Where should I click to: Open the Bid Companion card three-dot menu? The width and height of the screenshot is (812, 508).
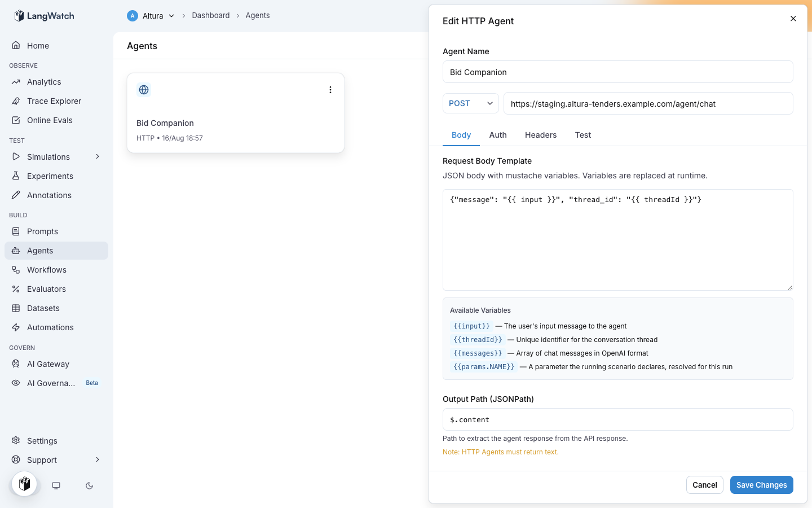330,90
